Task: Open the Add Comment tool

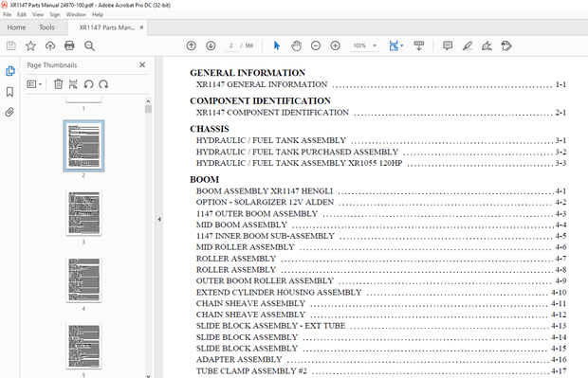Action: [448, 45]
